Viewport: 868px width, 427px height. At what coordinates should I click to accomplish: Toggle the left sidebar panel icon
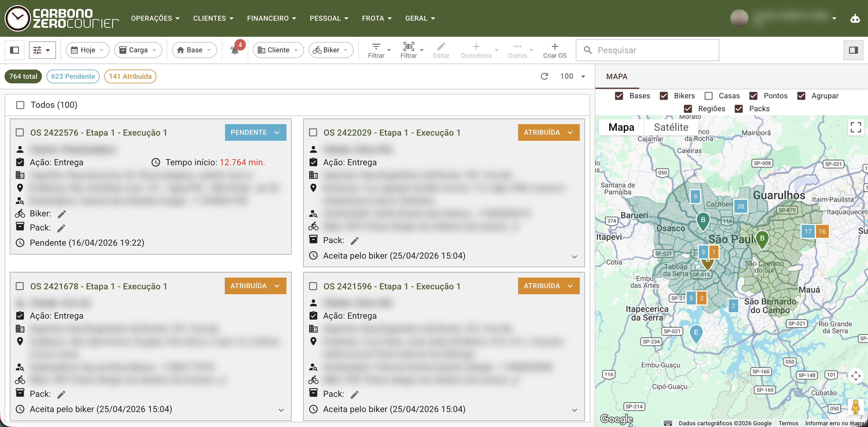tap(14, 50)
